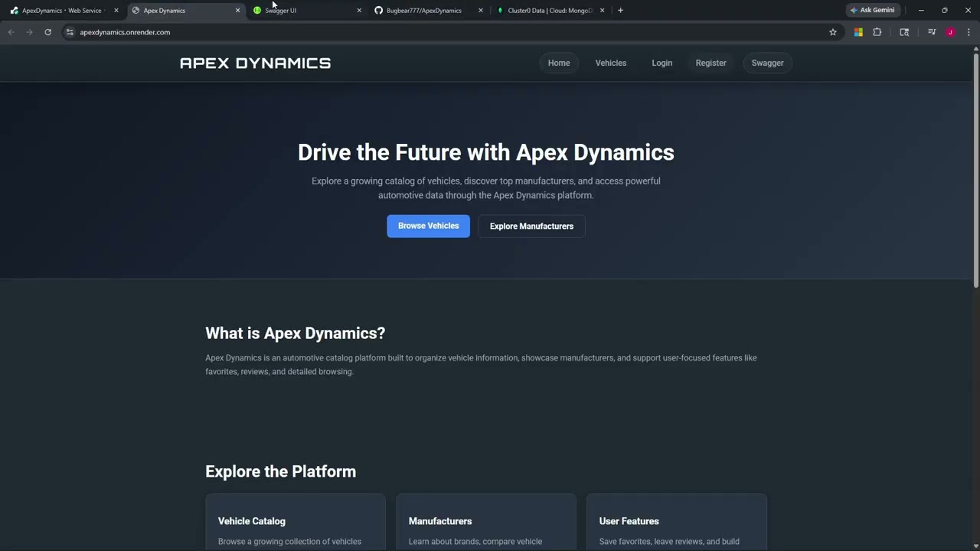Click the Browse Vehicles button

(x=428, y=226)
